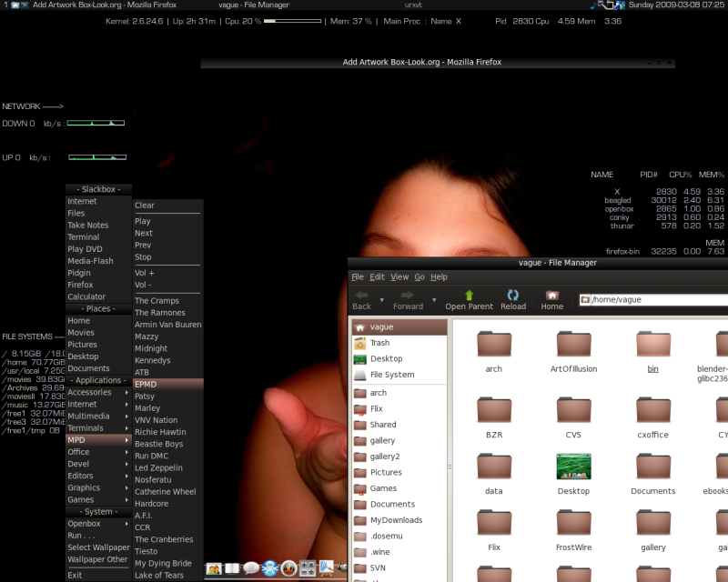Select gallery2 bookmark in sidebar
This screenshot has height=582, width=728.
coord(399,457)
